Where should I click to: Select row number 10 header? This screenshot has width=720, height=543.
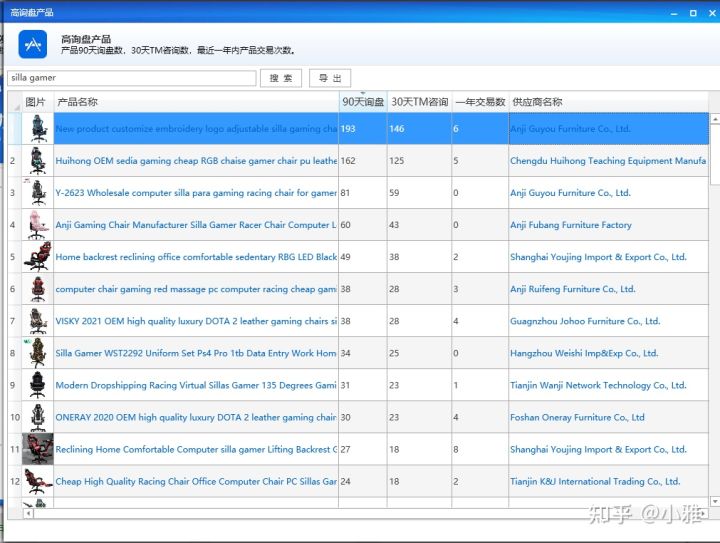(15, 418)
